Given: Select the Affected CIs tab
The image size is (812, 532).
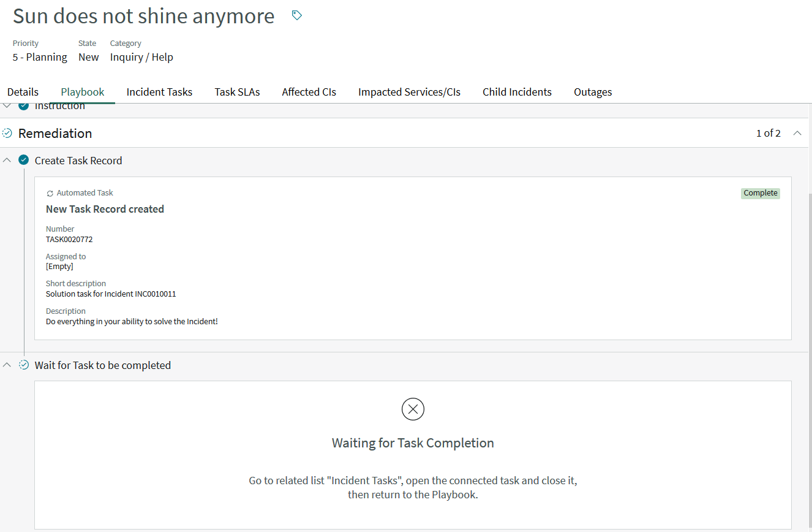Looking at the screenshot, I should pyautogui.click(x=309, y=92).
